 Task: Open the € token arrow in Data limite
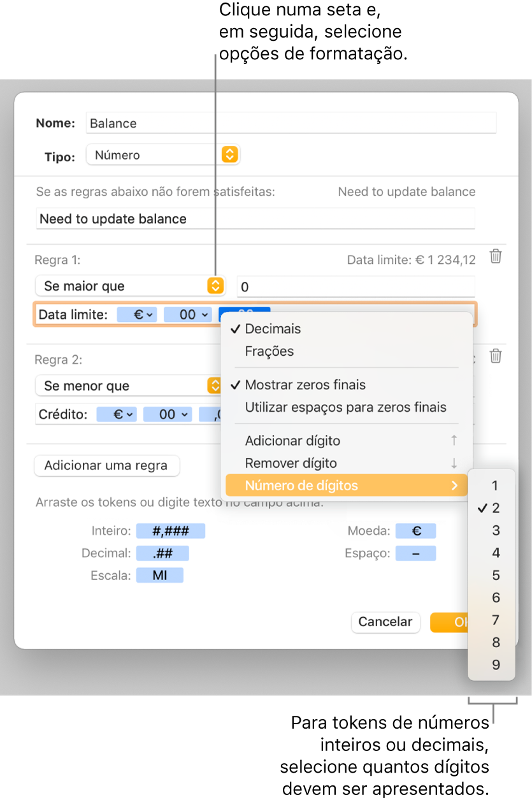click(x=149, y=314)
